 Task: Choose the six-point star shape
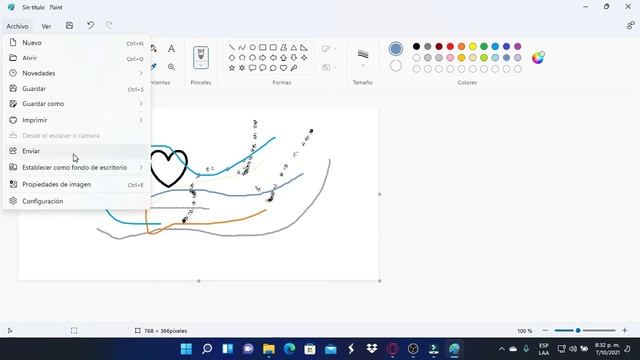tap(242, 68)
